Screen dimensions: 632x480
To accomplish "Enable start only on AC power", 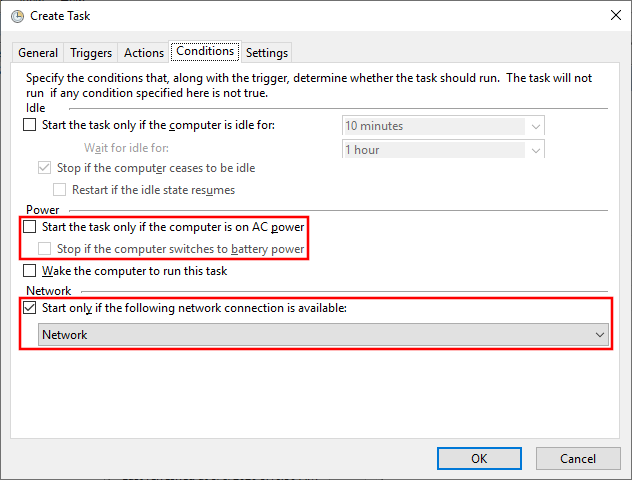I will [29, 228].
